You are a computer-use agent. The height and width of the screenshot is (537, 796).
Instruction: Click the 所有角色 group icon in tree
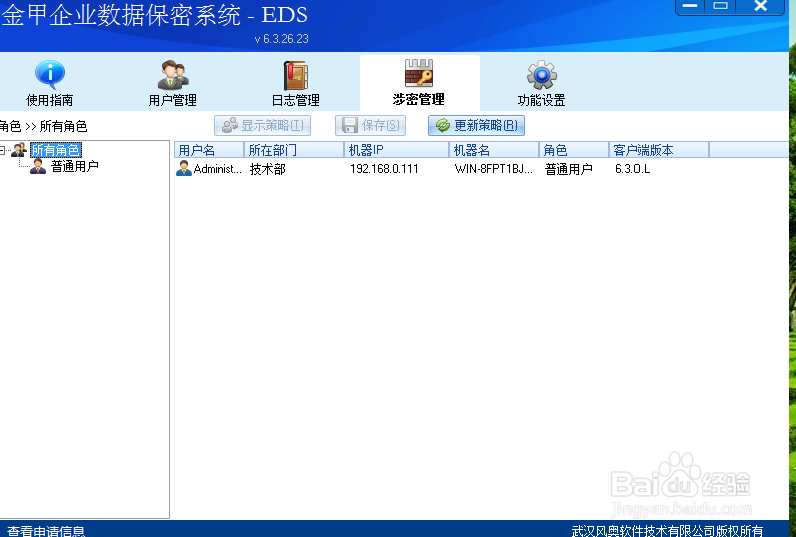[19, 150]
